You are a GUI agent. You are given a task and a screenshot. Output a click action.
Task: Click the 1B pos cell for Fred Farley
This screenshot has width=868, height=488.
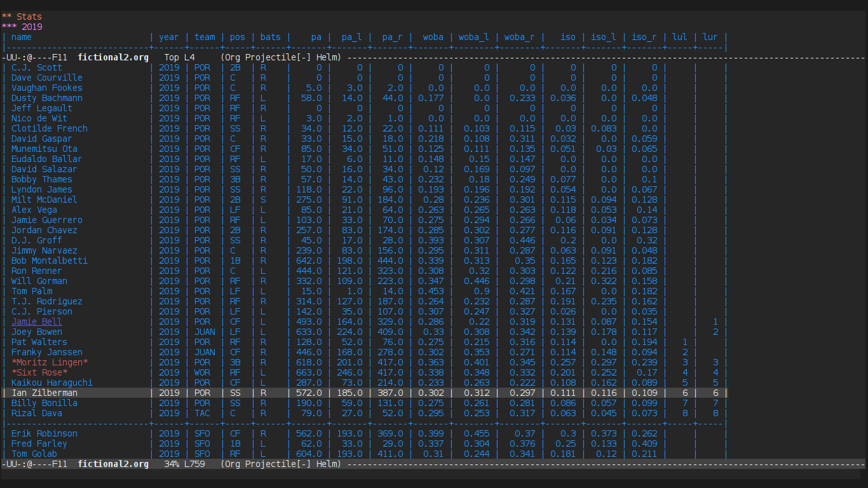[x=235, y=444]
